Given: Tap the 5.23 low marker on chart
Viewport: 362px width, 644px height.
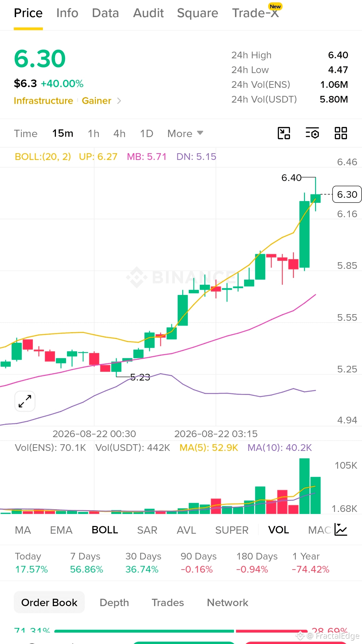Looking at the screenshot, I should point(140,377).
